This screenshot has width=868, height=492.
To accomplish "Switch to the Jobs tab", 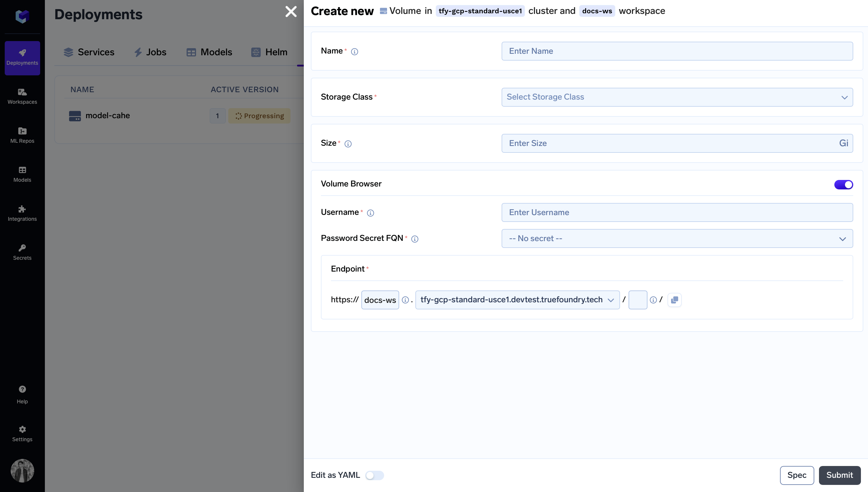I will tap(150, 52).
